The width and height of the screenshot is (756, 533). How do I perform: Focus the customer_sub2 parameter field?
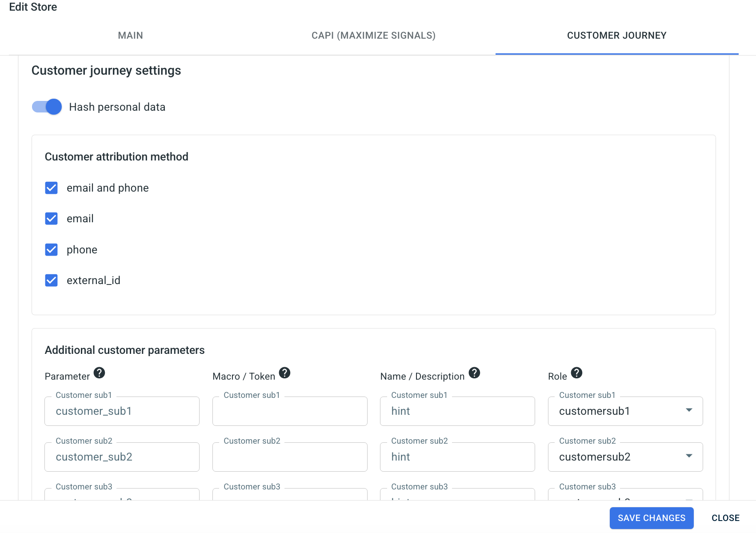click(x=122, y=457)
